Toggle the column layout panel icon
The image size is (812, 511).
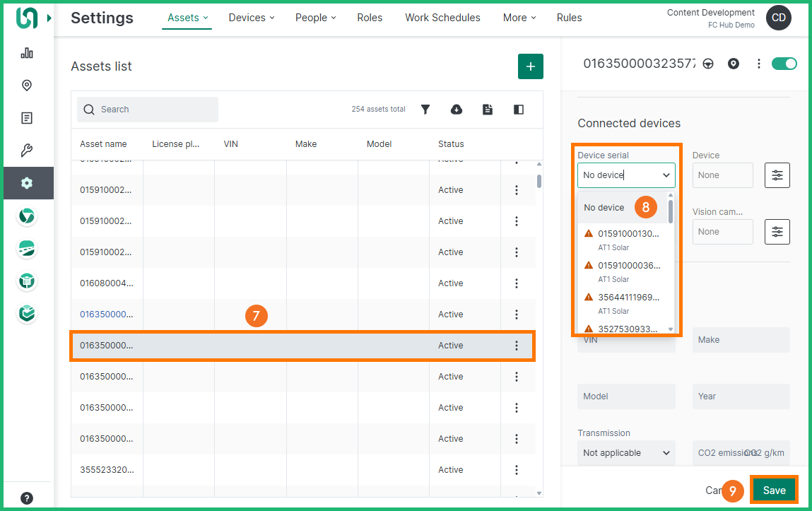click(519, 110)
